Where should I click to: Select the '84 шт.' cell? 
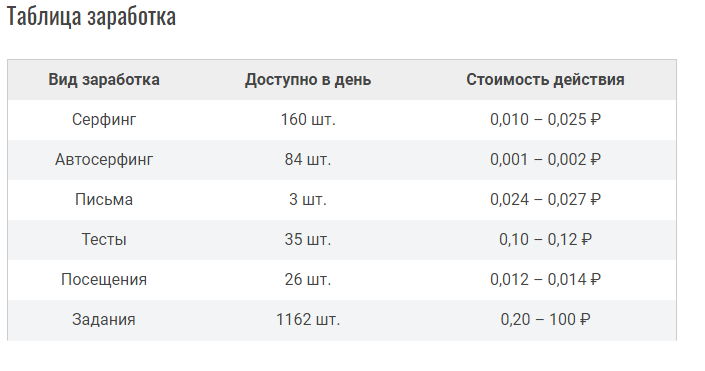308,160
